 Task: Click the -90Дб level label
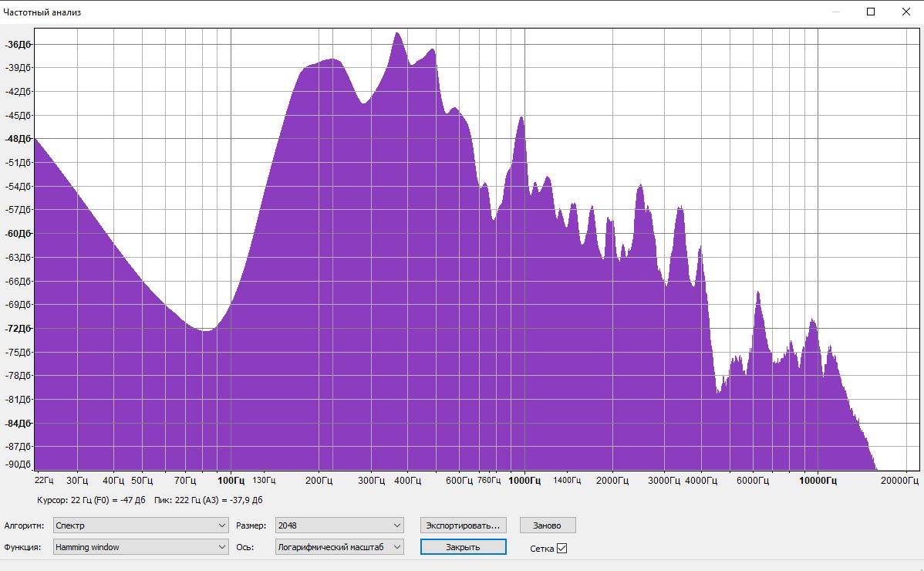click(x=19, y=464)
